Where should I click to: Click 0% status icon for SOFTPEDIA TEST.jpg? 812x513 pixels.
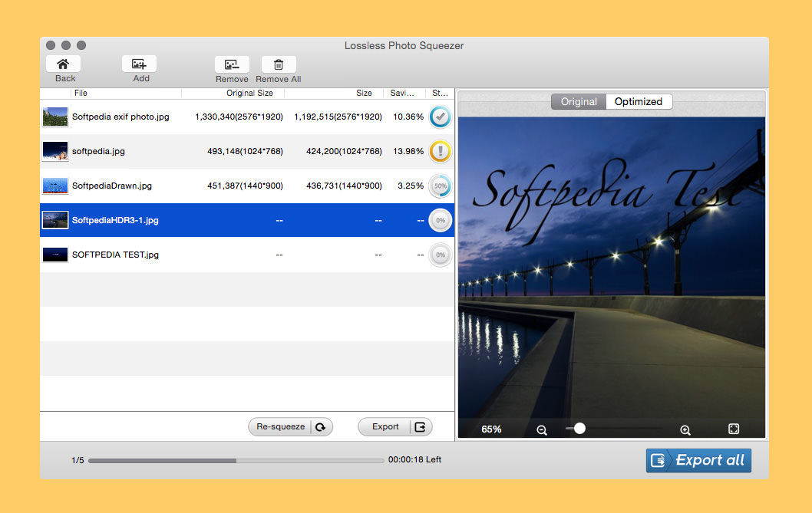[441, 255]
